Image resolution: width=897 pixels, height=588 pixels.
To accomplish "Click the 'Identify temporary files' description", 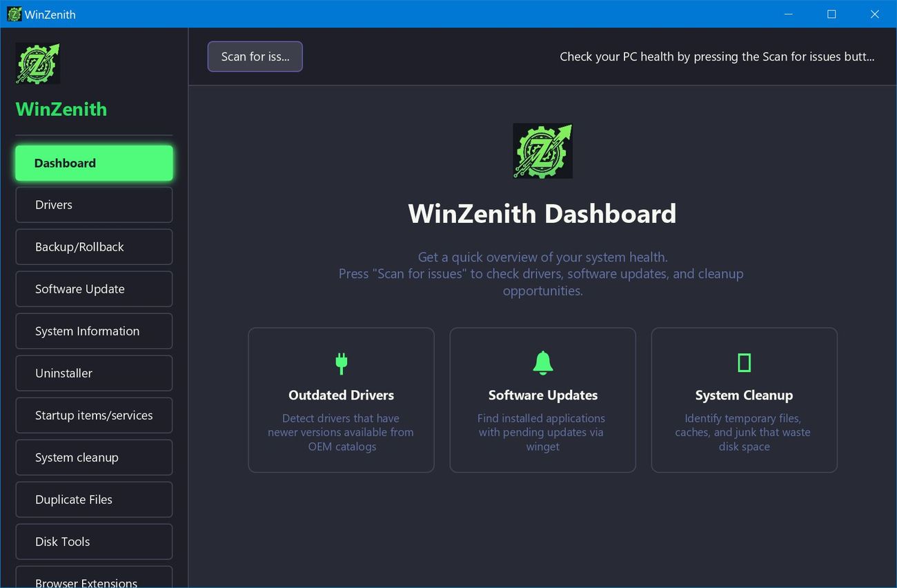I will (744, 433).
